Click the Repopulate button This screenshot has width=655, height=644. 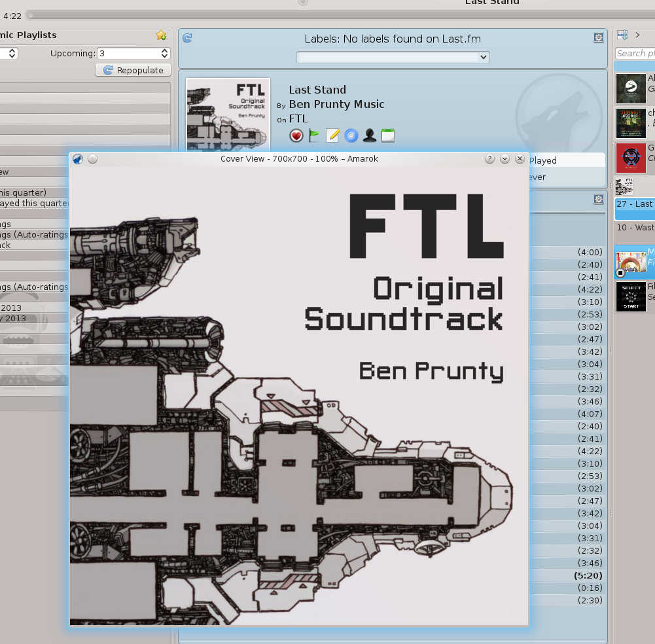[x=133, y=70]
